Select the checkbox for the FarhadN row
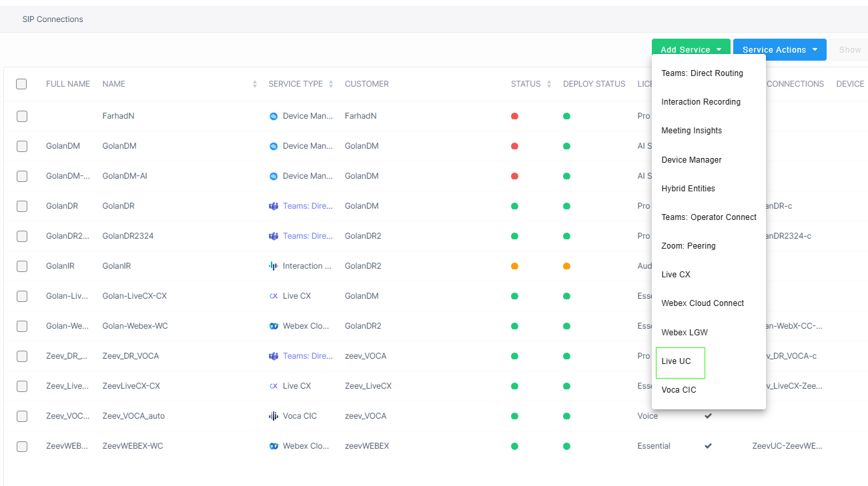 22,116
